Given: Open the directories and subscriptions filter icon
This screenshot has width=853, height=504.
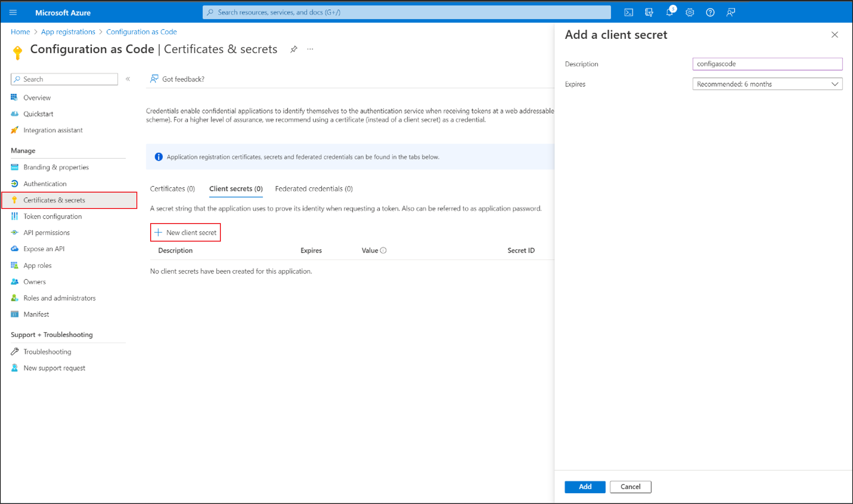Looking at the screenshot, I should click(649, 13).
